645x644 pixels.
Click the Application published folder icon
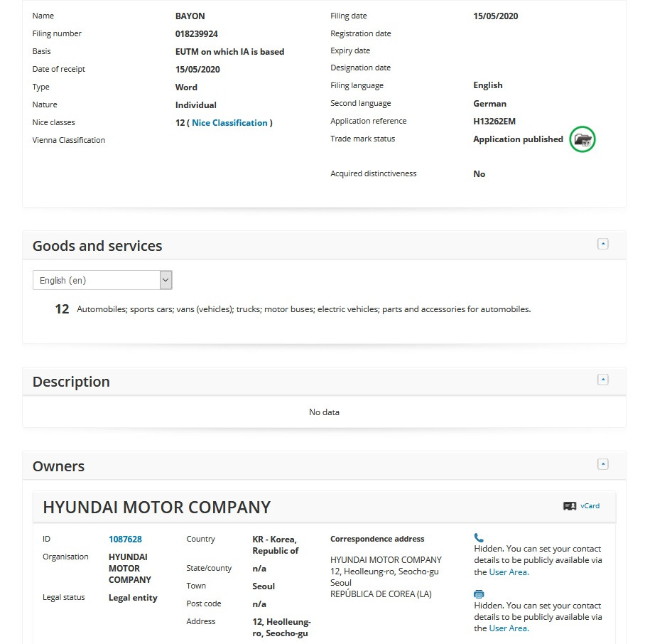582,139
